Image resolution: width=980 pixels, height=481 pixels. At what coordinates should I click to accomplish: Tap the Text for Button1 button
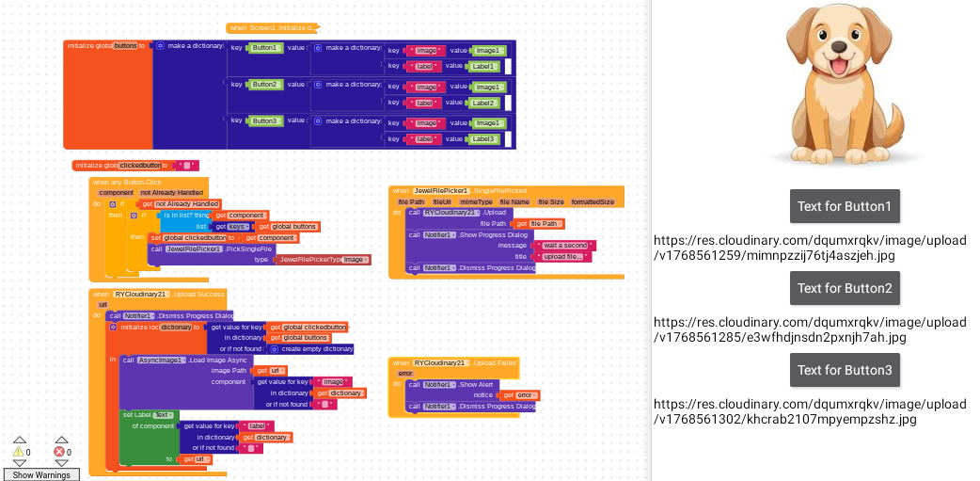pyautogui.click(x=845, y=206)
